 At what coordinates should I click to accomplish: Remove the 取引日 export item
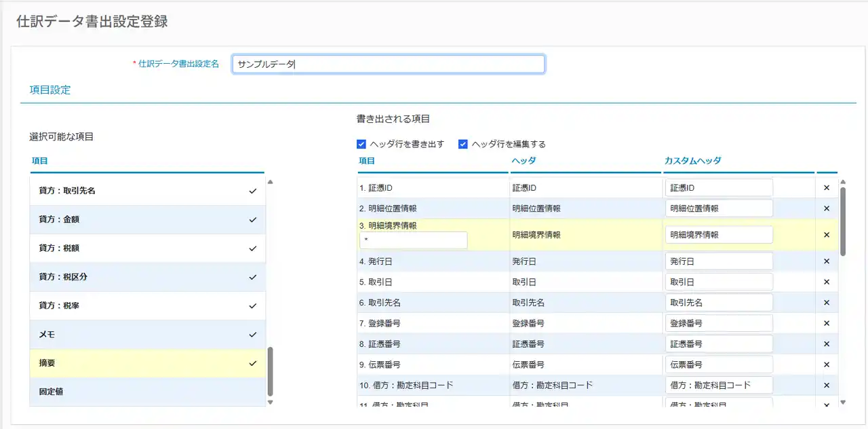(826, 282)
